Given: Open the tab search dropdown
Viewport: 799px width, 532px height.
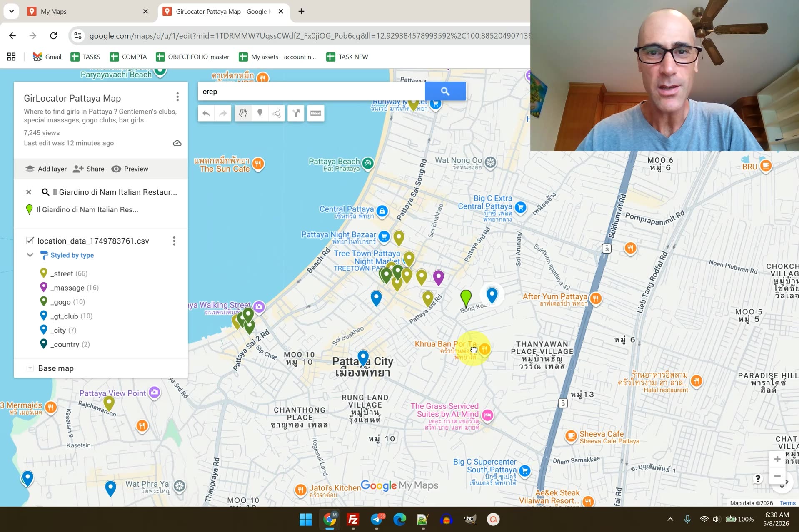Looking at the screenshot, I should [12, 12].
